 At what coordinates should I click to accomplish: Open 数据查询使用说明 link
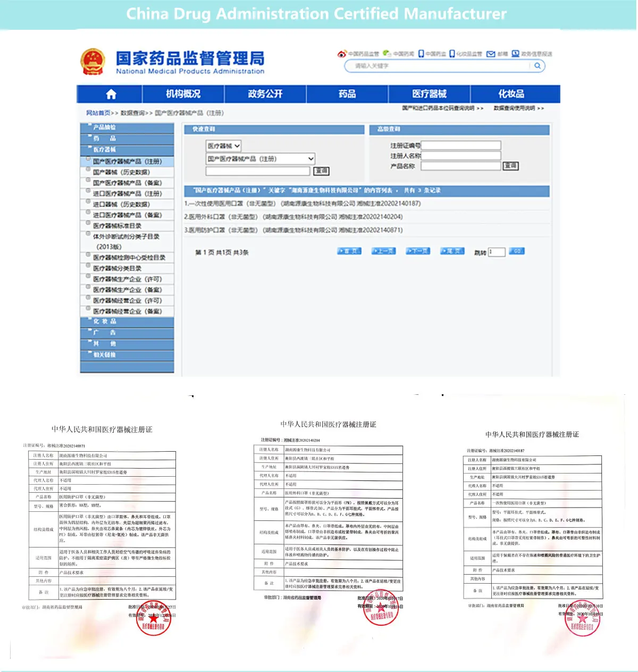click(518, 108)
